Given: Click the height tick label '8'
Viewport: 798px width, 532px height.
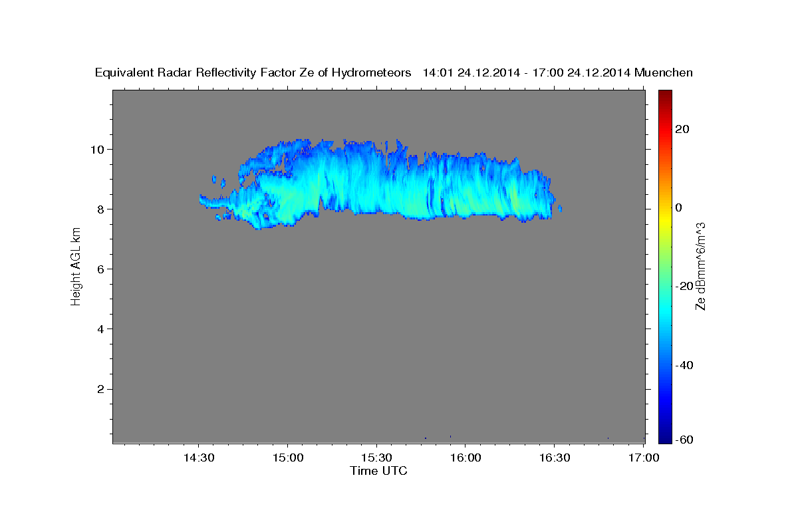Looking at the screenshot, I should pyautogui.click(x=100, y=209).
